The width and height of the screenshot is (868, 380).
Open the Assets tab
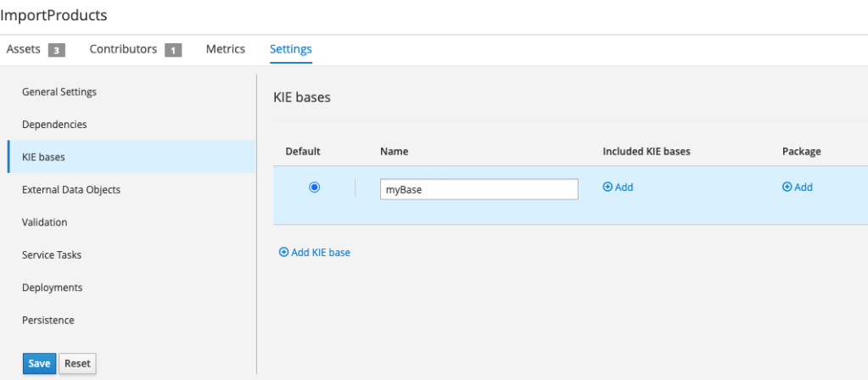point(23,49)
